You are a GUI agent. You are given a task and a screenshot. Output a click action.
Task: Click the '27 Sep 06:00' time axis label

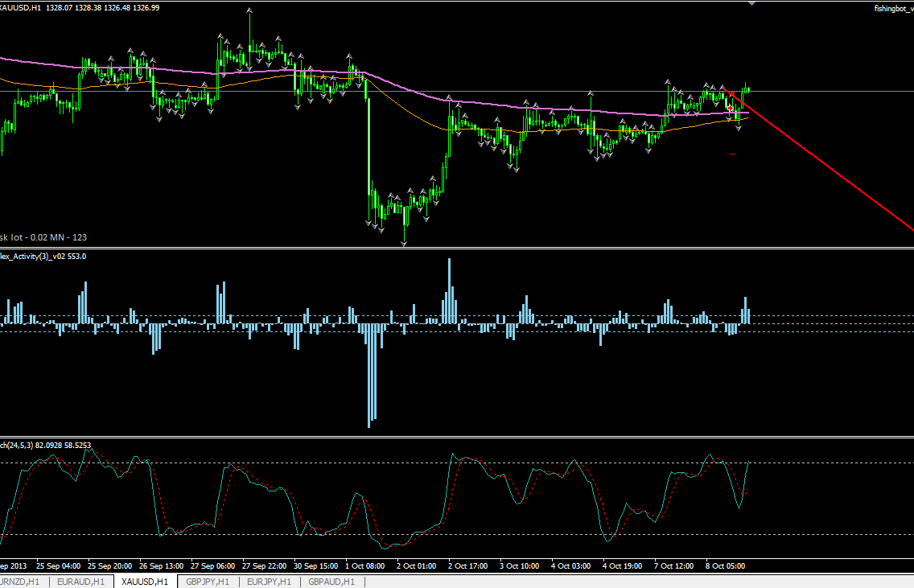(x=212, y=565)
